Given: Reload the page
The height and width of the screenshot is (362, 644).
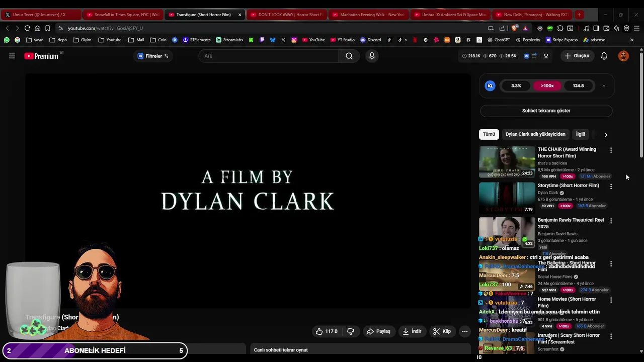Looking at the screenshot, I should [x=27, y=28].
